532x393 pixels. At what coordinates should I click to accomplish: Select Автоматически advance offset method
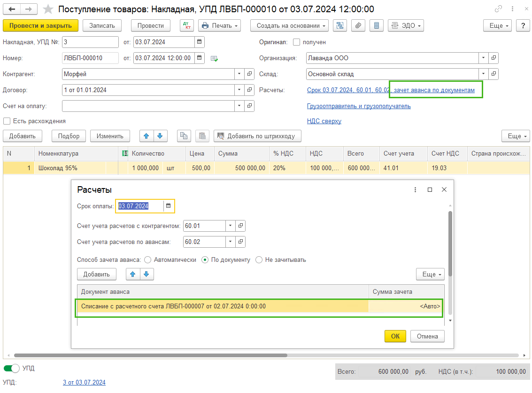coord(147,259)
